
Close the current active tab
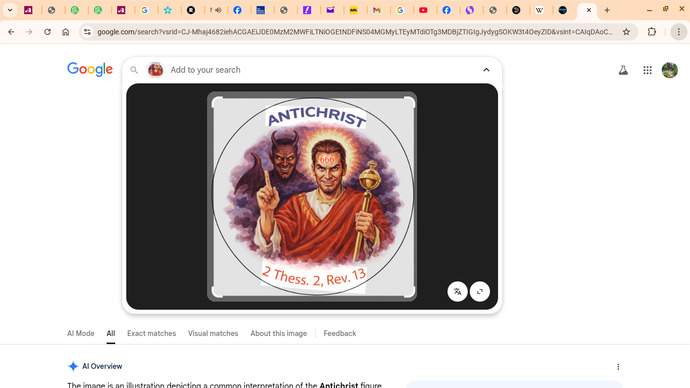[589, 10]
